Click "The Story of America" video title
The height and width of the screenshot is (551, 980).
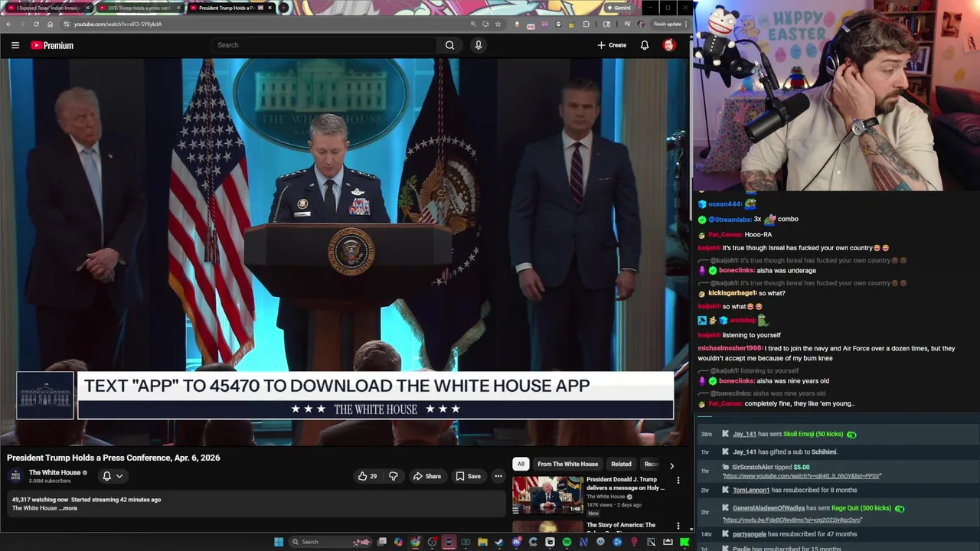pos(621,525)
